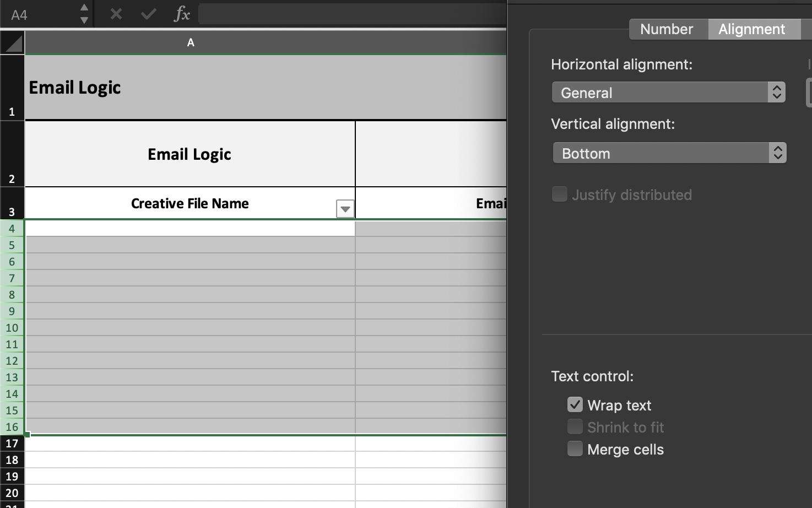Image resolution: width=812 pixels, height=508 pixels.
Task: Click the Select All triangle above row 1
Action: (12, 42)
